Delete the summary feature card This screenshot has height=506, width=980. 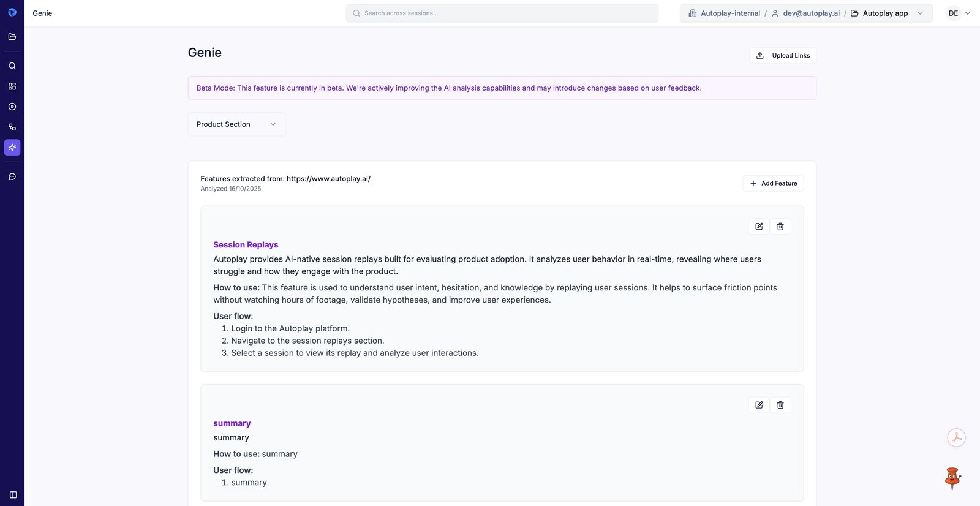[780, 405]
